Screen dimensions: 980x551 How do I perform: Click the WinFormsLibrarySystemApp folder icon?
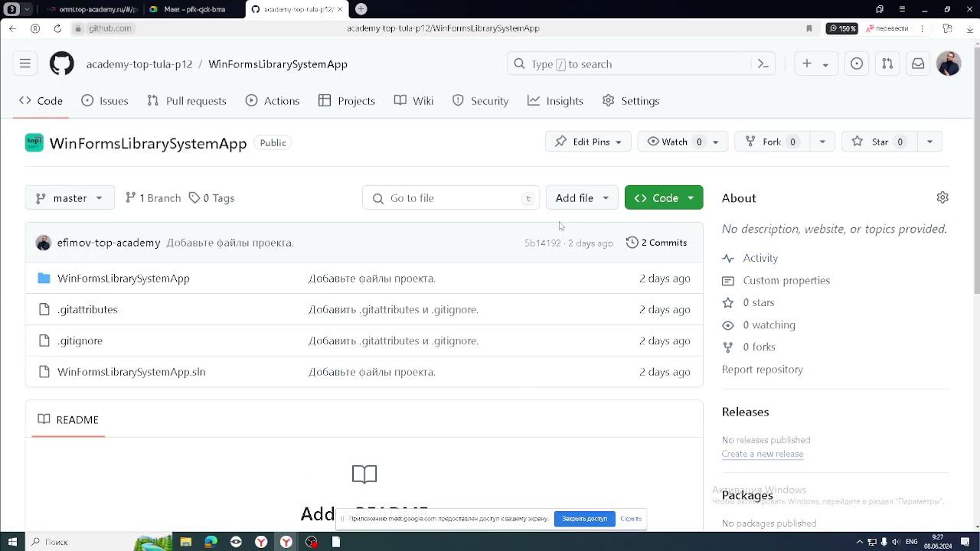click(44, 279)
